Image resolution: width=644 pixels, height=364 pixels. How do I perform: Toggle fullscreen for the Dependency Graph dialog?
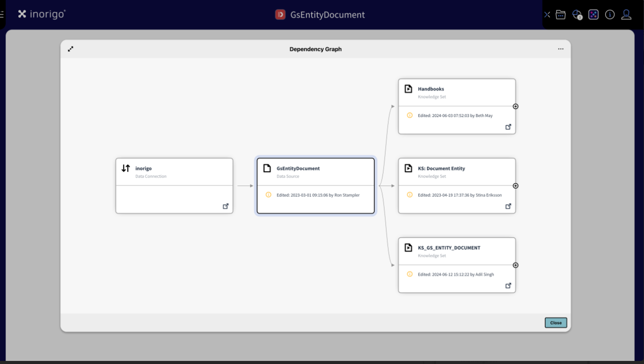point(70,49)
